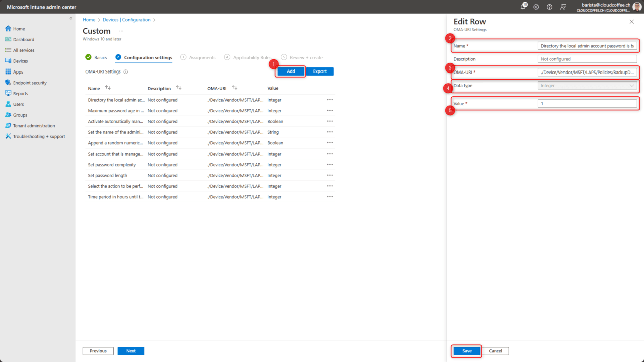Open the notifications bell
The width and height of the screenshot is (644, 362).
pyautogui.click(x=522, y=7)
